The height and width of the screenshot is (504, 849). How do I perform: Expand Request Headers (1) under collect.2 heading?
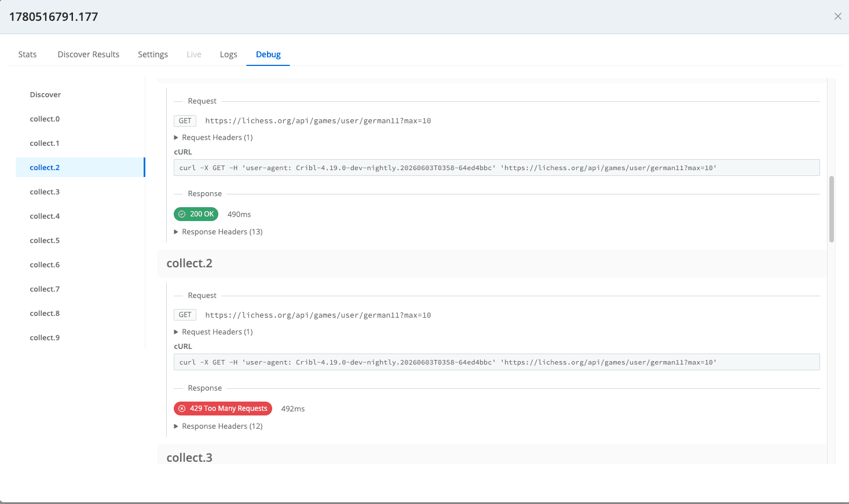[214, 332]
